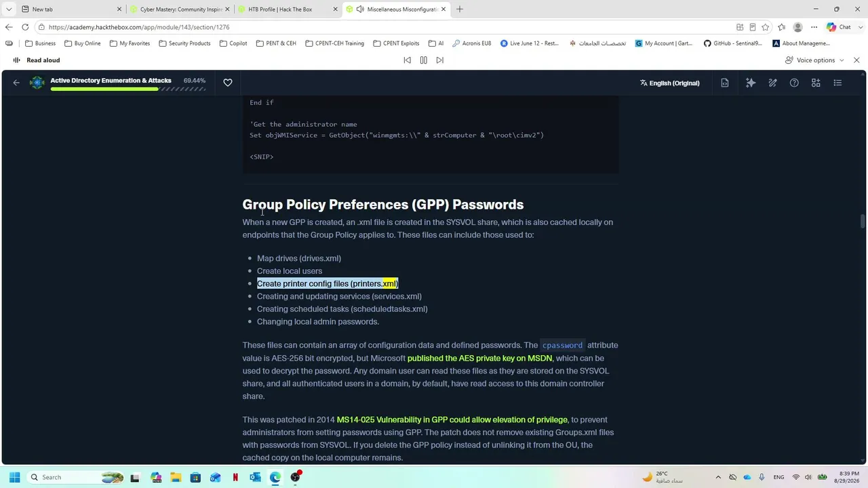Expand the Chat dropdown arrow
The image size is (868, 488).
[x=859, y=27]
